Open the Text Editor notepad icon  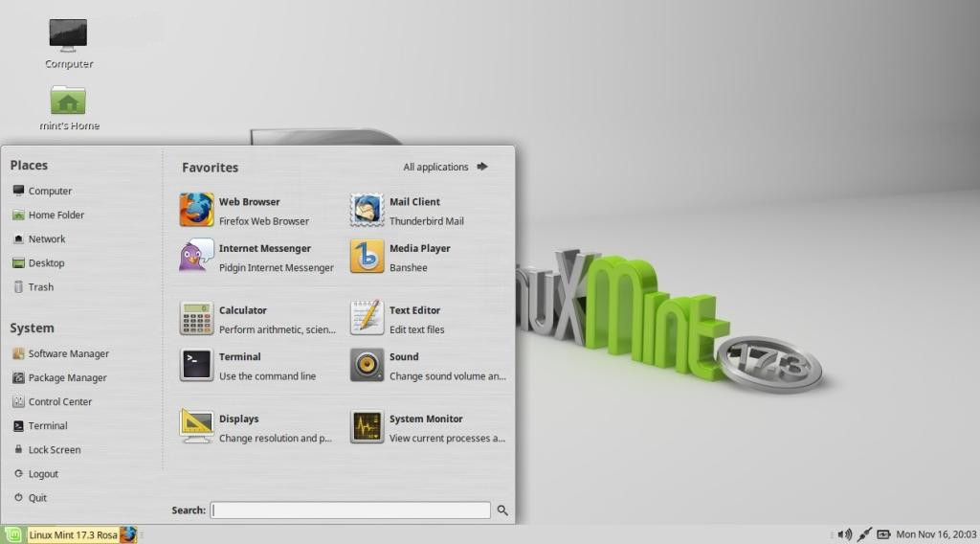(x=367, y=318)
